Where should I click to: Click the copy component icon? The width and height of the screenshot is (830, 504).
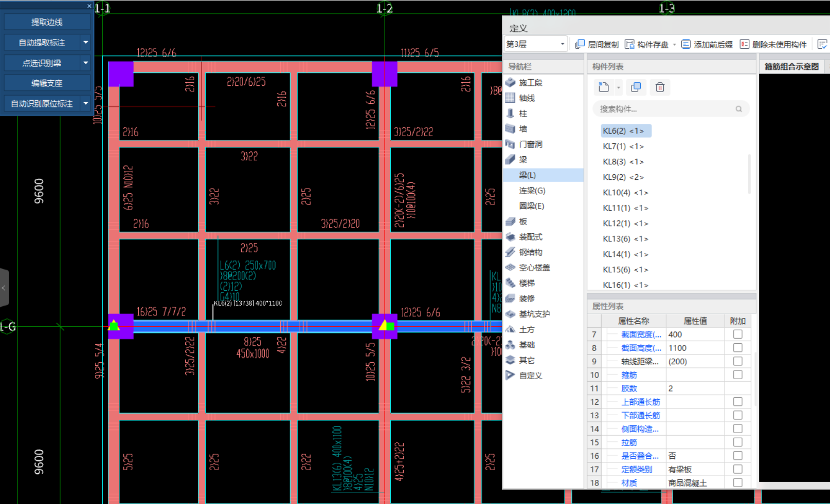tap(636, 87)
